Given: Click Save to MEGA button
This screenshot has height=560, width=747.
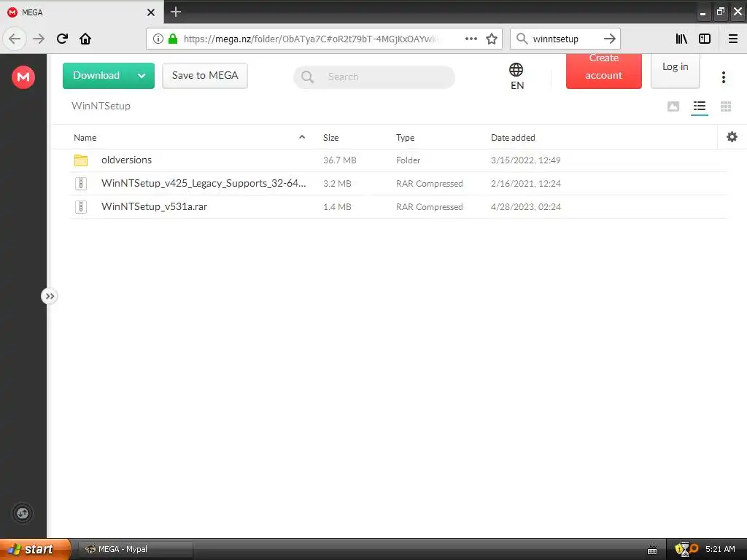Looking at the screenshot, I should 205,76.
